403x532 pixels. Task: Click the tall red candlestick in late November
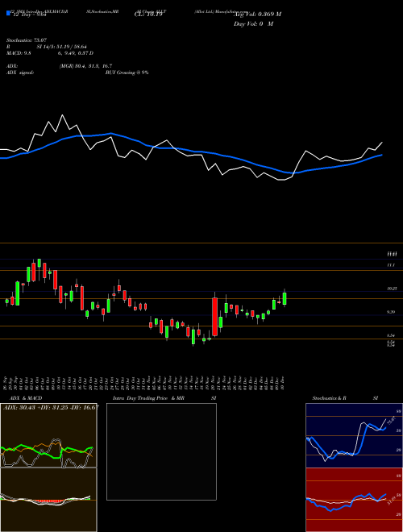214,317
